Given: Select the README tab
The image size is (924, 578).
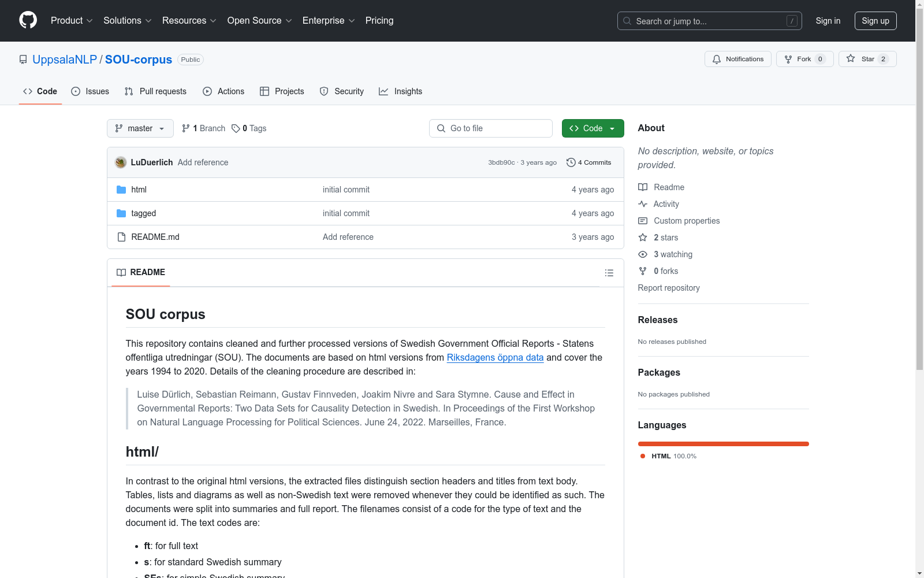Looking at the screenshot, I should [141, 272].
